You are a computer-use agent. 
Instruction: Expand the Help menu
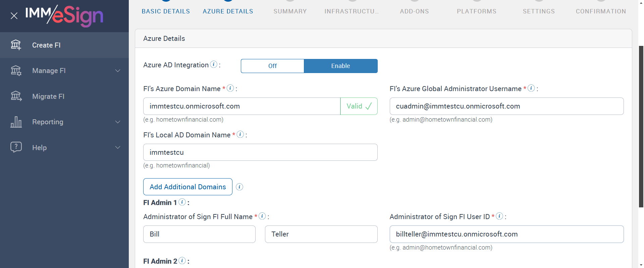tap(118, 148)
